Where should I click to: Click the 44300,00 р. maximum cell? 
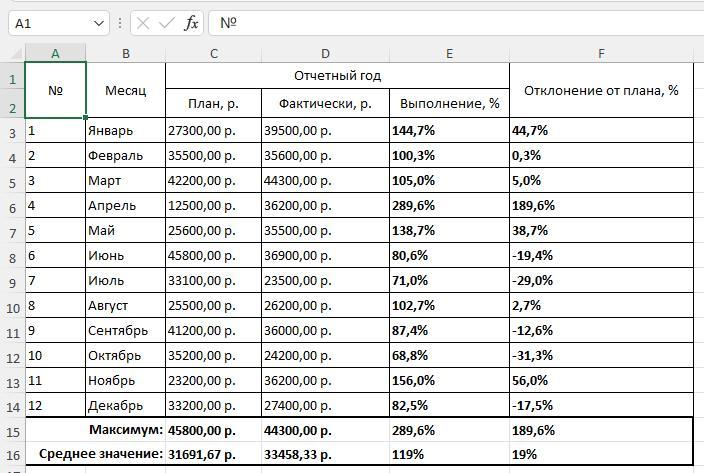(326, 430)
